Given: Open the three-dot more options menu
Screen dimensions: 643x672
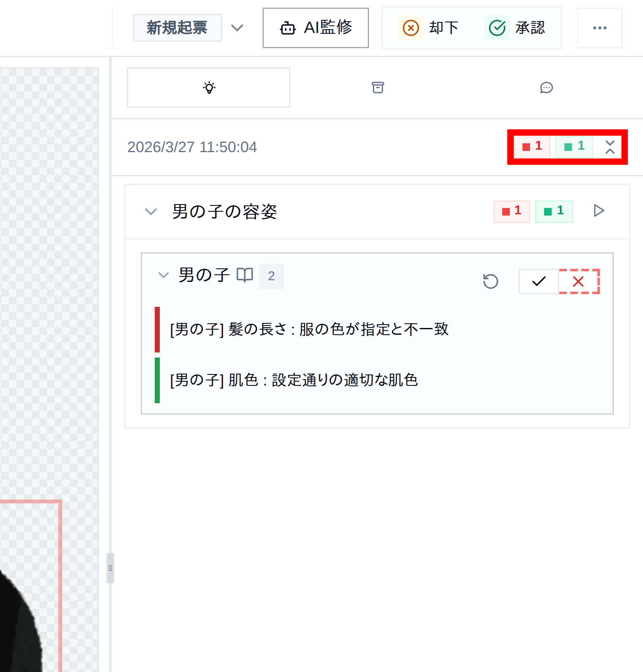Looking at the screenshot, I should coord(599,28).
